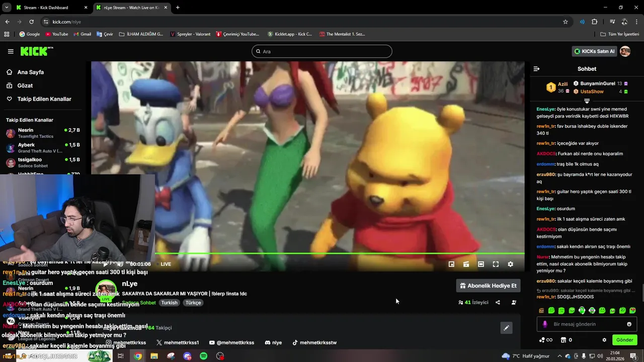Select the Türkçe language tag
The height and width of the screenshot is (362, 644).
tap(193, 303)
